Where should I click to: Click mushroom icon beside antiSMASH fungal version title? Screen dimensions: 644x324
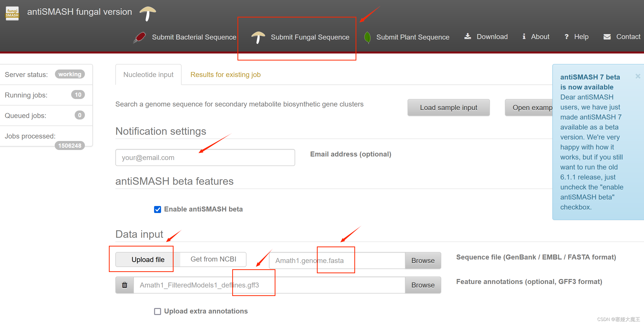click(148, 13)
